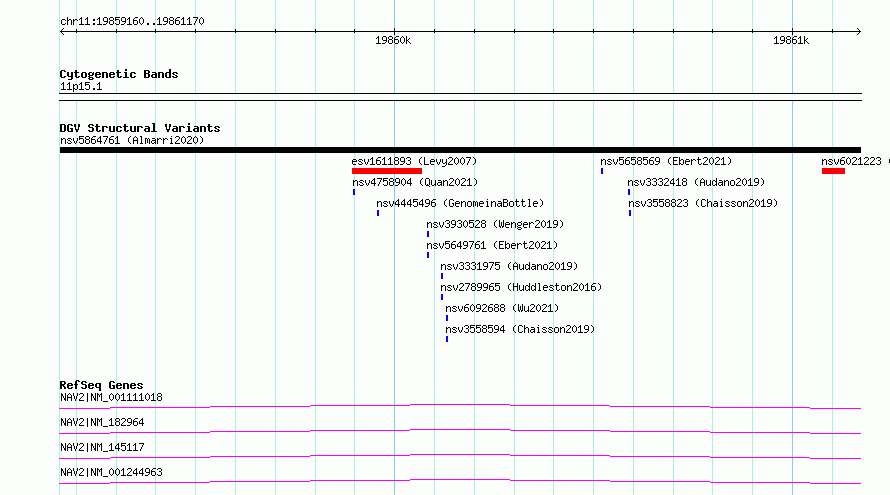This screenshot has height=495, width=890.
Task: Open esv1611893 (Levy2007) variant label
Action: pos(414,161)
